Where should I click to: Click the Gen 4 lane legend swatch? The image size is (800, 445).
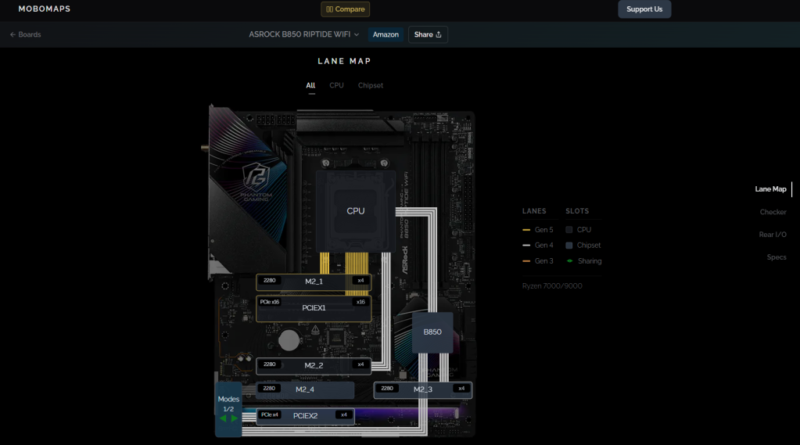tap(526, 245)
